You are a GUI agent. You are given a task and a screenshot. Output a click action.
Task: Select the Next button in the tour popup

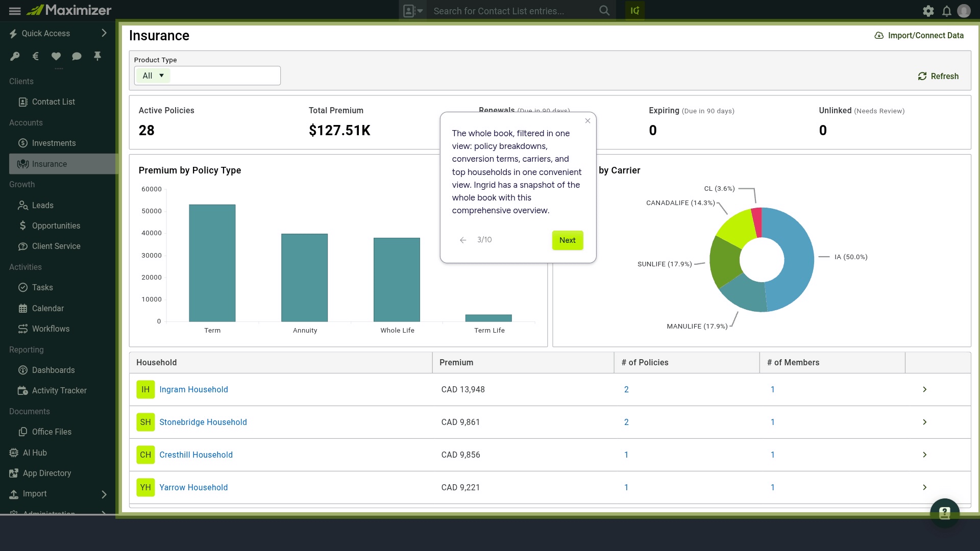click(568, 240)
